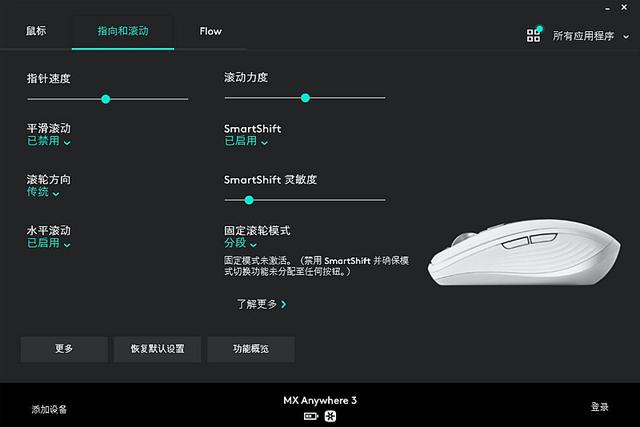
Task: Minimize the Logitech Options window
Action: tap(608, 9)
